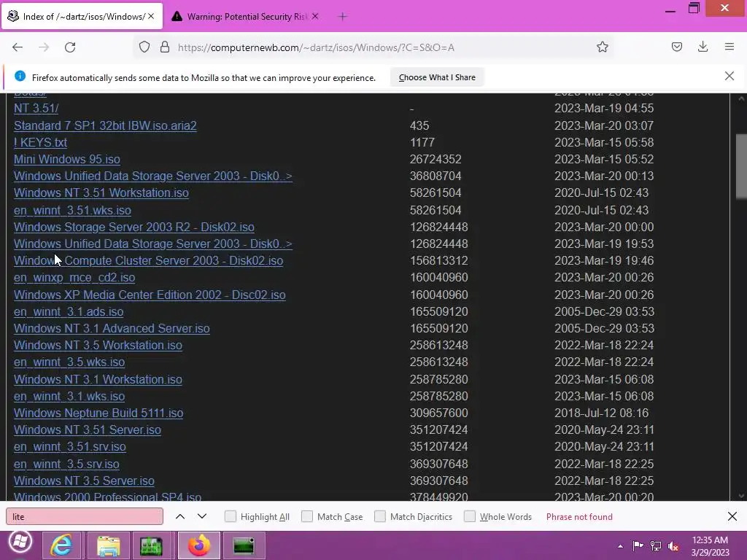This screenshot has height=560, width=747.
Task: View site security padlock info
Action: pyautogui.click(x=165, y=47)
